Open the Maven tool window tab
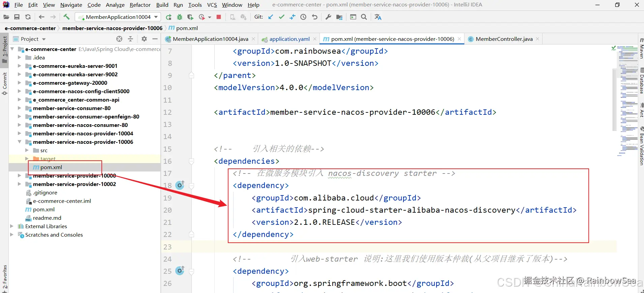This screenshot has width=644, height=293. [x=641, y=48]
